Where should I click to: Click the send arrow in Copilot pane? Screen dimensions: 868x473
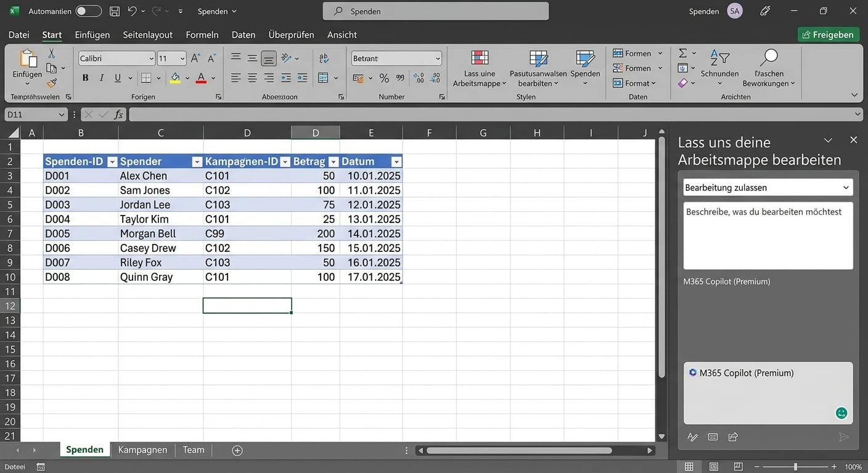(x=844, y=437)
